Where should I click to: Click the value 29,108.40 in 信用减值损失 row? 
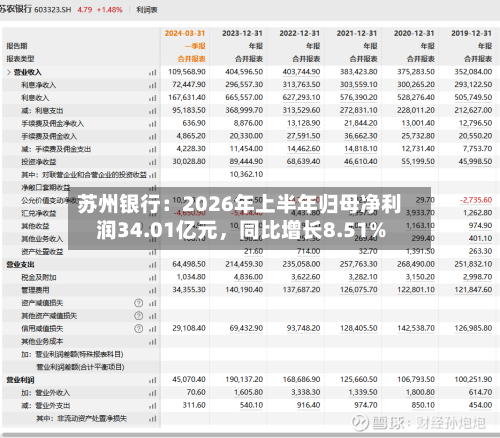click(189, 328)
